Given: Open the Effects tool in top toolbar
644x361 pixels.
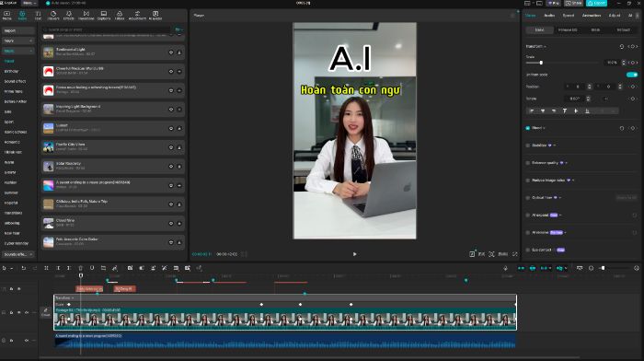Looking at the screenshot, I should point(69,16).
